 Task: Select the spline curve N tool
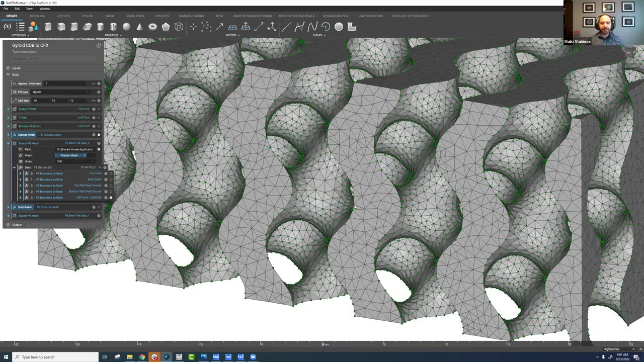(x=312, y=27)
